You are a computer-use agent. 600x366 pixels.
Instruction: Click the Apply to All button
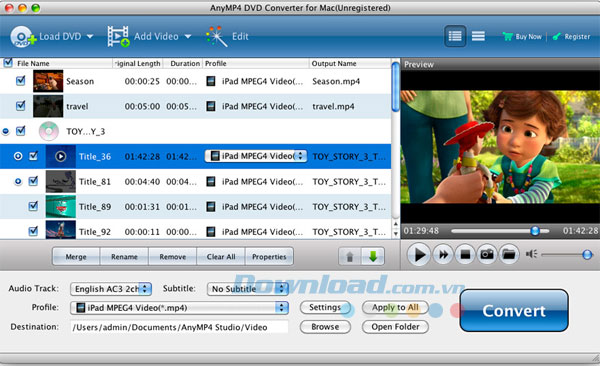pyautogui.click(x=395, y=307)
